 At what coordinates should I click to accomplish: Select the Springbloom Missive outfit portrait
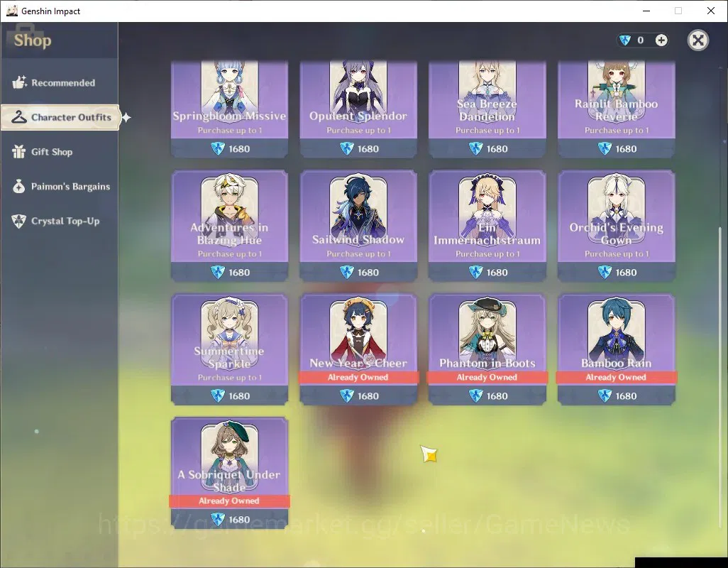point(229,88)
